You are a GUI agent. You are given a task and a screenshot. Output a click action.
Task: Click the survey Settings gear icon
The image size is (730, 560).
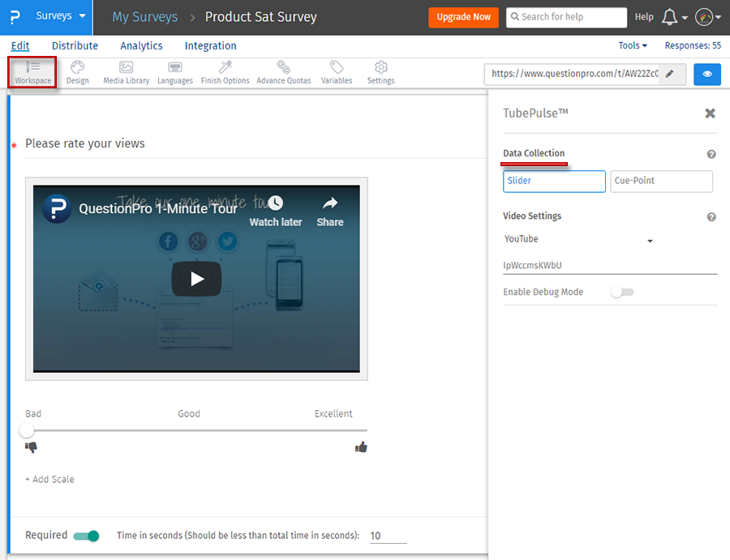tap(380, 73)
